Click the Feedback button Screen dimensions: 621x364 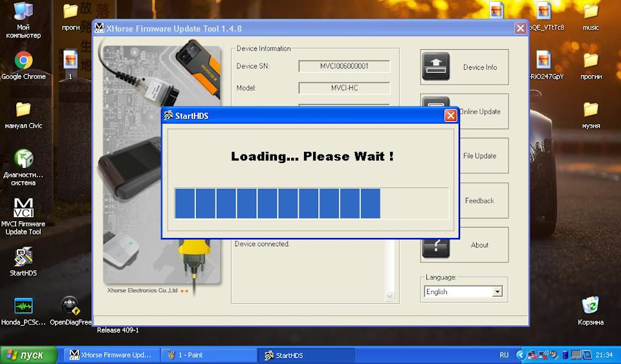479,200
